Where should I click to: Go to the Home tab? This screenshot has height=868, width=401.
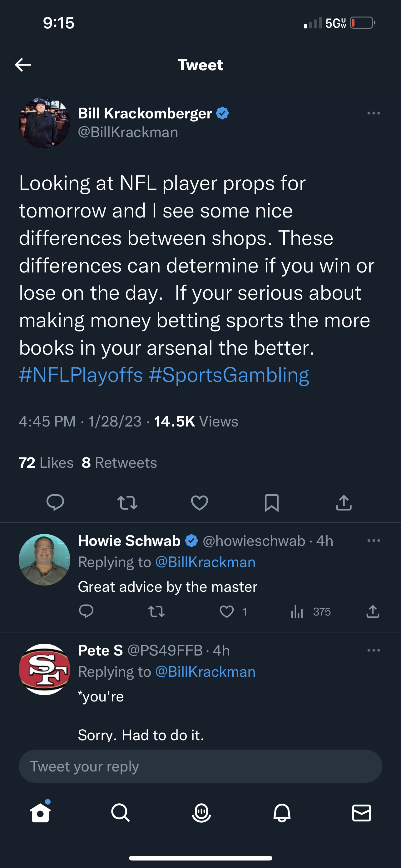pos(40,812)
